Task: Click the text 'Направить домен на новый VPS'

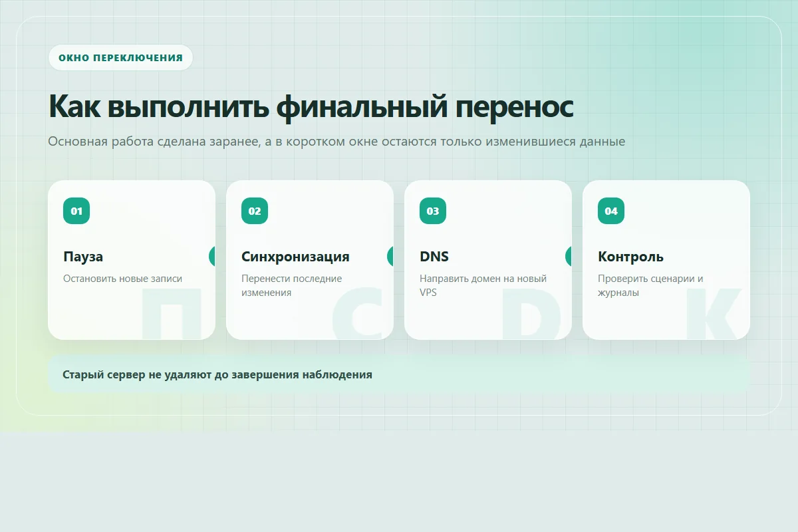Action: [483, 285]
